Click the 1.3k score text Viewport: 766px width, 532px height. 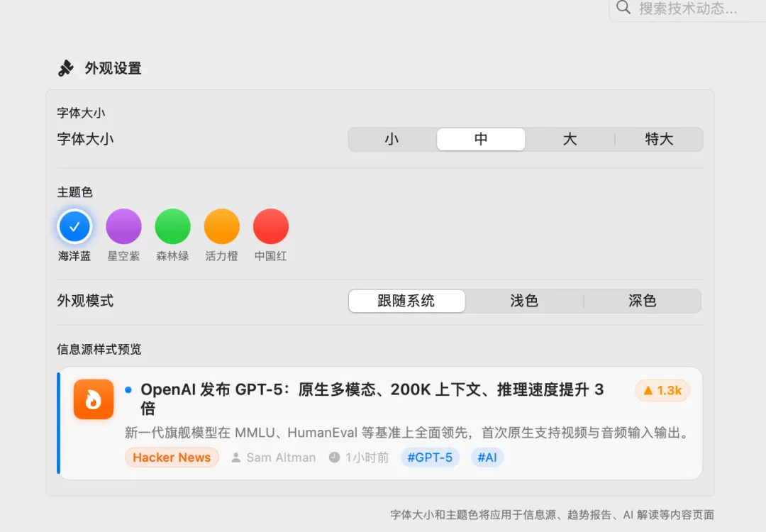point(669,390)
